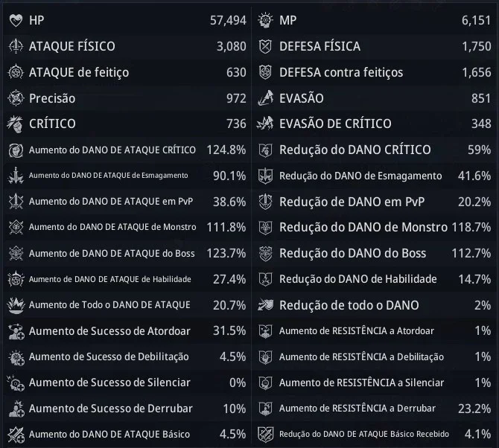499x448 pixels.
Task: Click the 57,494 HP value
Action: click(x=228, y=20)
